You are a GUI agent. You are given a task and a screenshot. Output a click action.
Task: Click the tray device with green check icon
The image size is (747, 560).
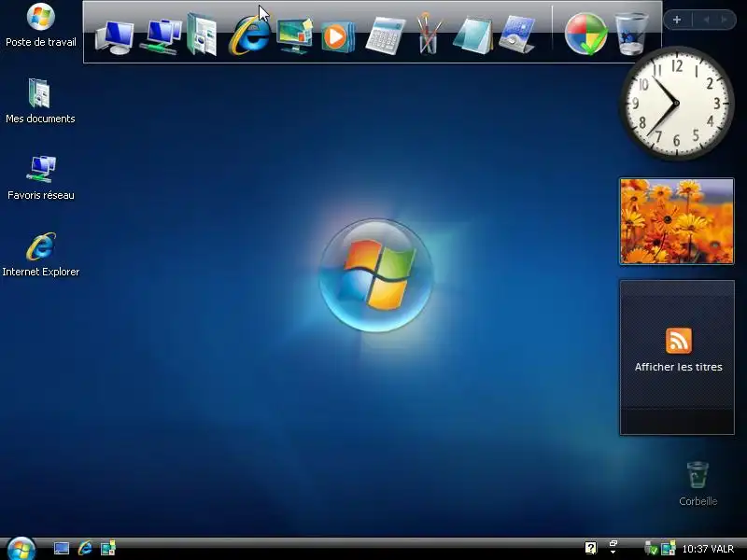(651, 549)
